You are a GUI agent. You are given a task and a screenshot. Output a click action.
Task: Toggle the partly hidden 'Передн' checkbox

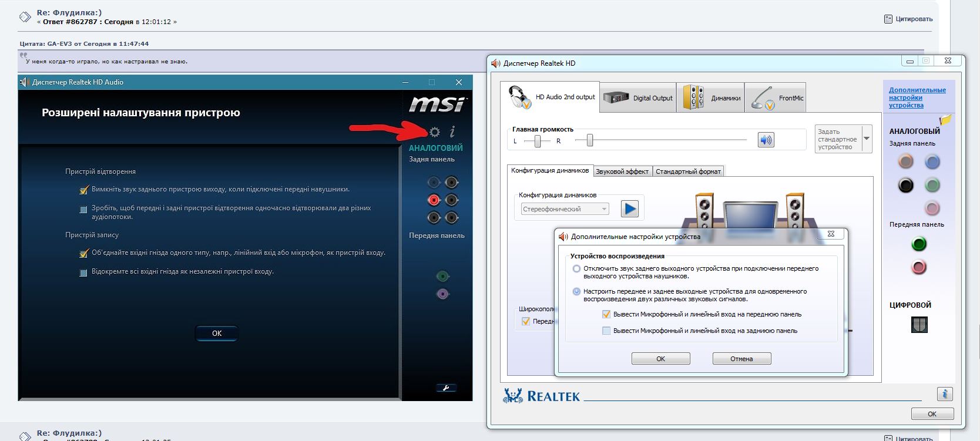point(526,321)
